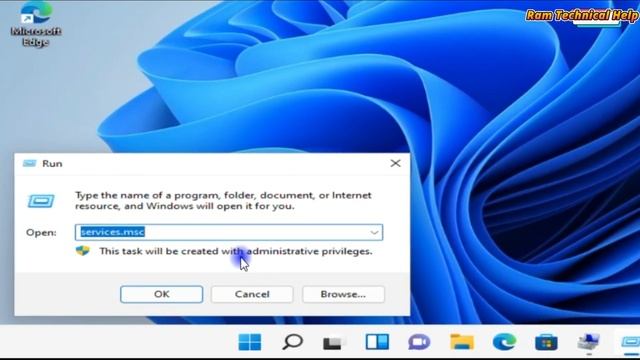Click 'This task will be created with administrative privileges' text
Viewport: 640px width, 360px height.
click(236, 251)
